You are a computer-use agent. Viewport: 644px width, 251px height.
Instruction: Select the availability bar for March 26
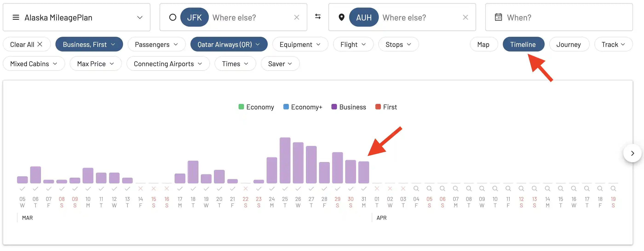(x=298, y=163)
